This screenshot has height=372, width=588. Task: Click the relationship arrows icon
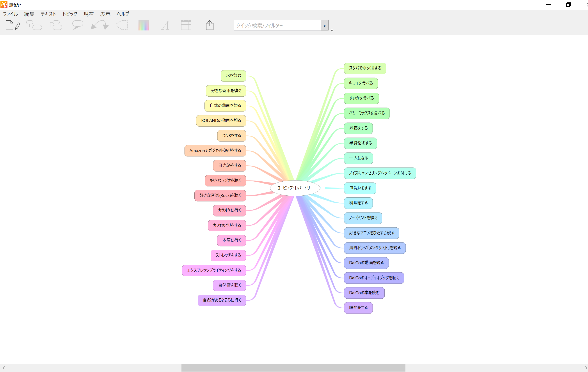point(99,25)
